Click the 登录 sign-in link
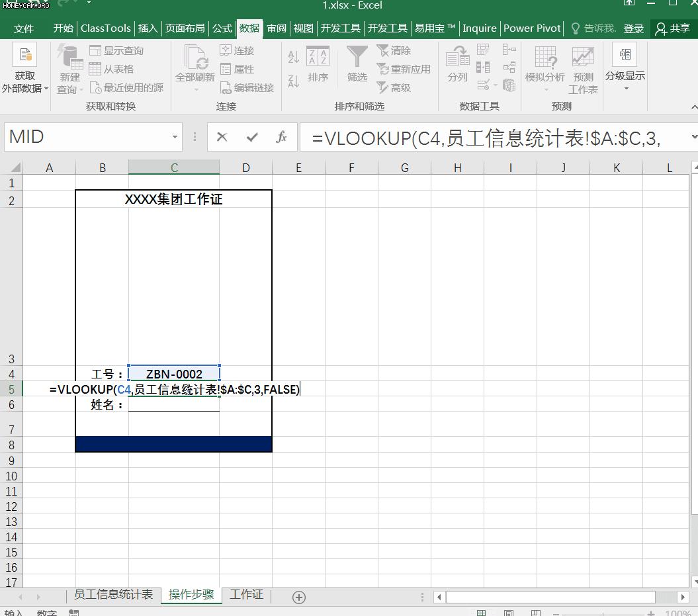The height and width of the screenshot is (616, 698). [x=633, y=28]
